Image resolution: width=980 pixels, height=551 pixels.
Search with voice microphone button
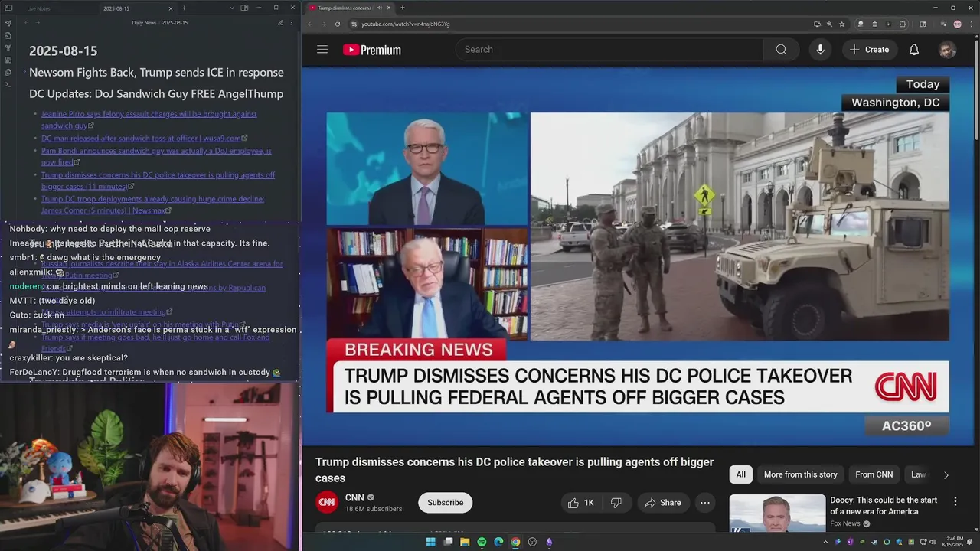coord(820,50)
